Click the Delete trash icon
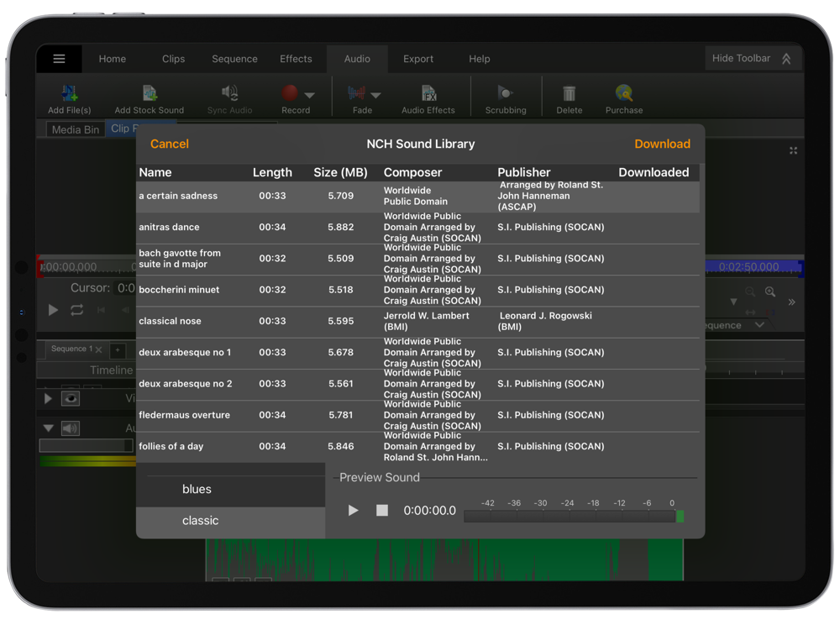 [569, 93]
